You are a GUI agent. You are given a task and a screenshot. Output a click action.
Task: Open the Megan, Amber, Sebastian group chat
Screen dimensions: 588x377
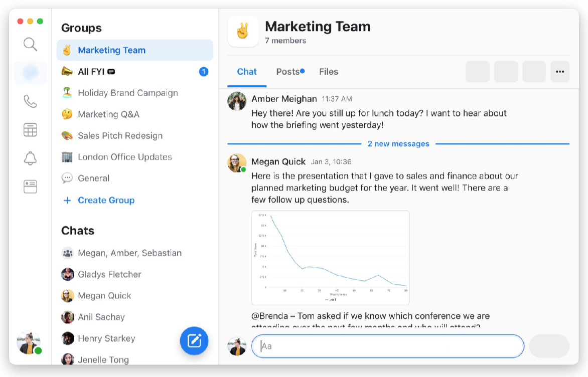(129, 253)
